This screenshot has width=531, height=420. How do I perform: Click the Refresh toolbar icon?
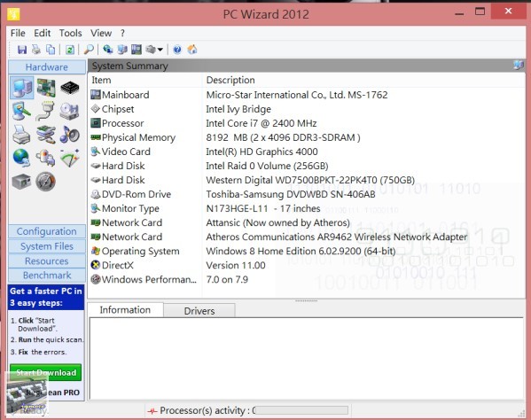pos(70,50)
